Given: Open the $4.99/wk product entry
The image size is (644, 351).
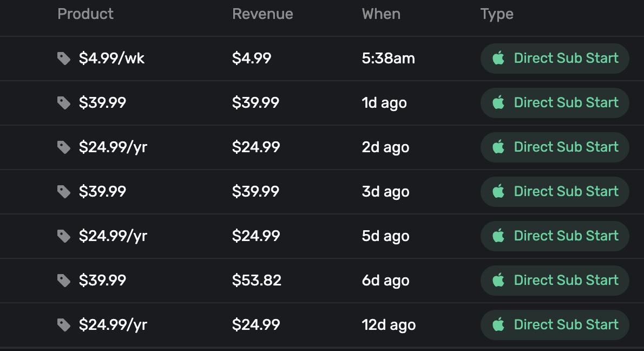Looking at the screenshot, I should (111, 58).
